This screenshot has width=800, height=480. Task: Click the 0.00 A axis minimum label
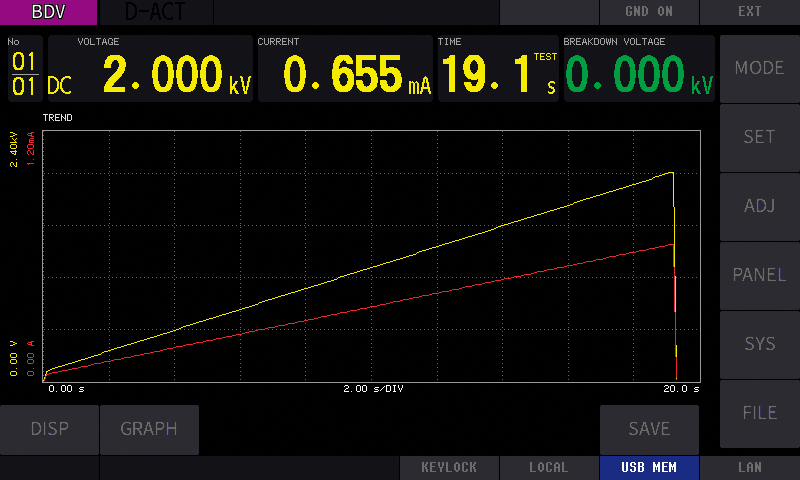(x=31, y=359)
